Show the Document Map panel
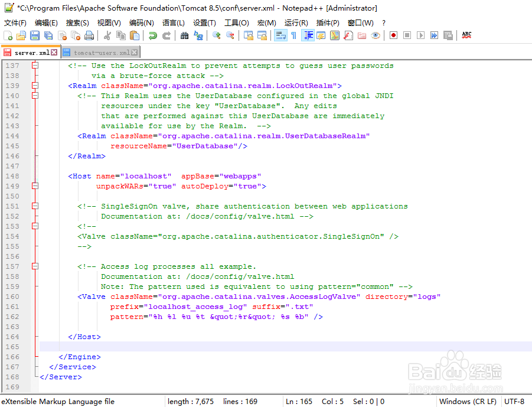The height and width of the screenshot is (407, 532). click(335, 35)
